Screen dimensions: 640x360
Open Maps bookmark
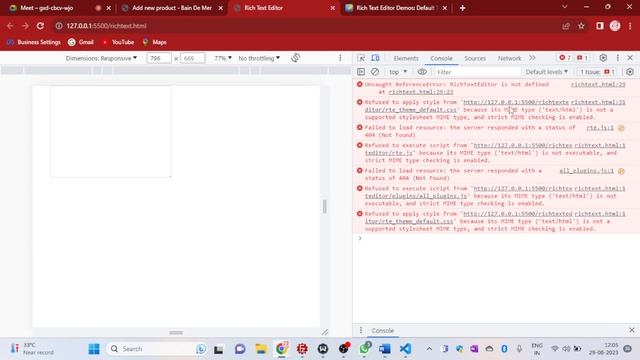point(155,42)
